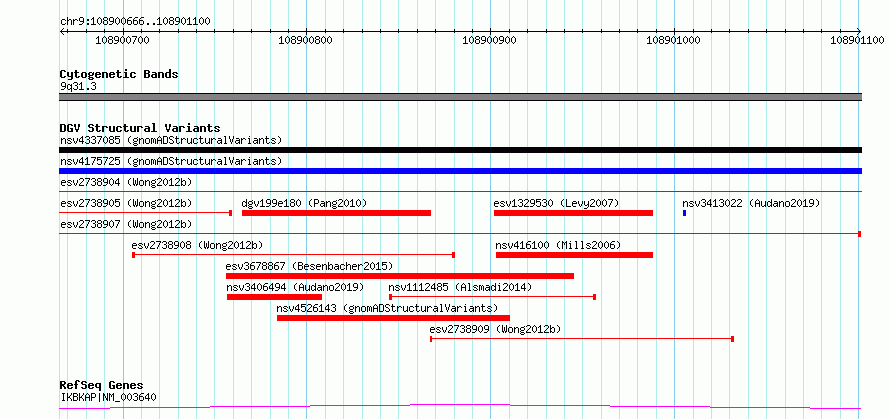This screenshot has height=419, width=890.
Task: Click the esv3678867 (Besenbacher2015) red bar
Action: [x=400, y=276]
